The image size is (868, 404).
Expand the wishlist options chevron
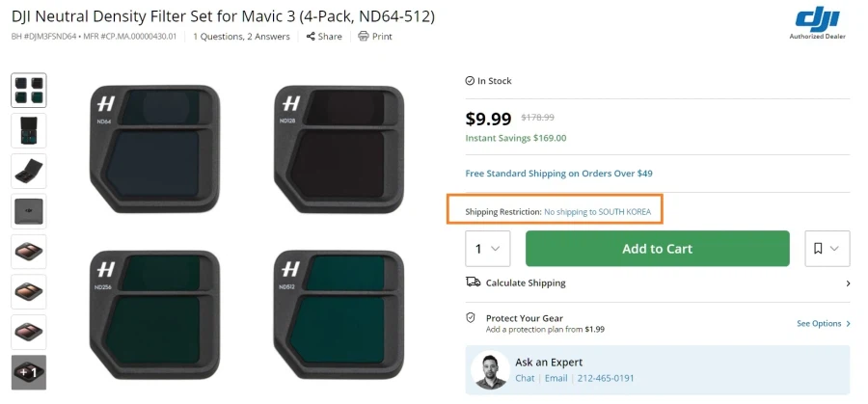click(835, 249)
